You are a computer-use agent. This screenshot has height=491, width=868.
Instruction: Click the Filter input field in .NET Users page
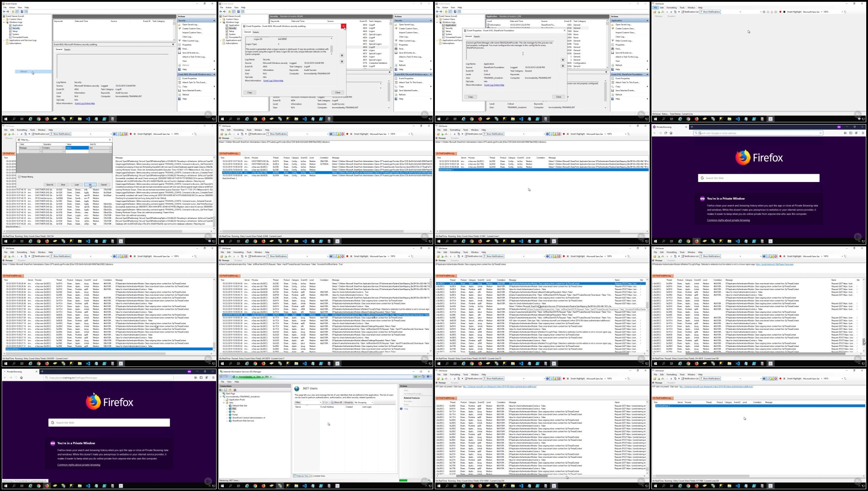309,402
